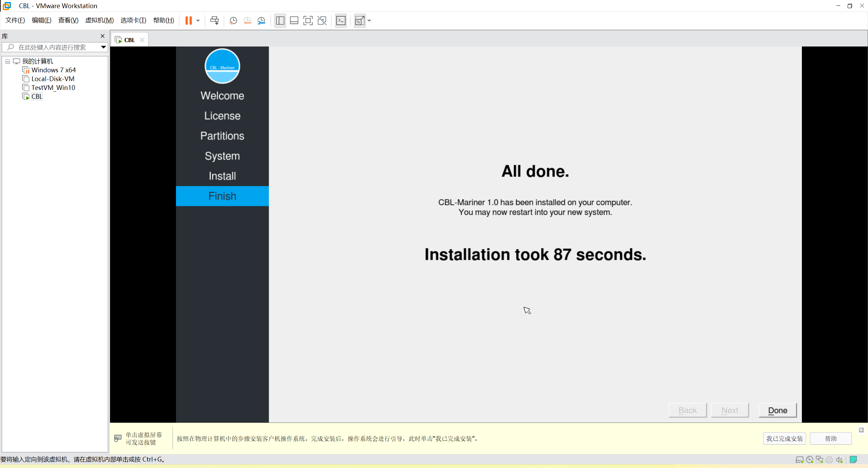Click the hard disk status icon
This screenshot has width=868, height=468.
(x=799, y=460)
